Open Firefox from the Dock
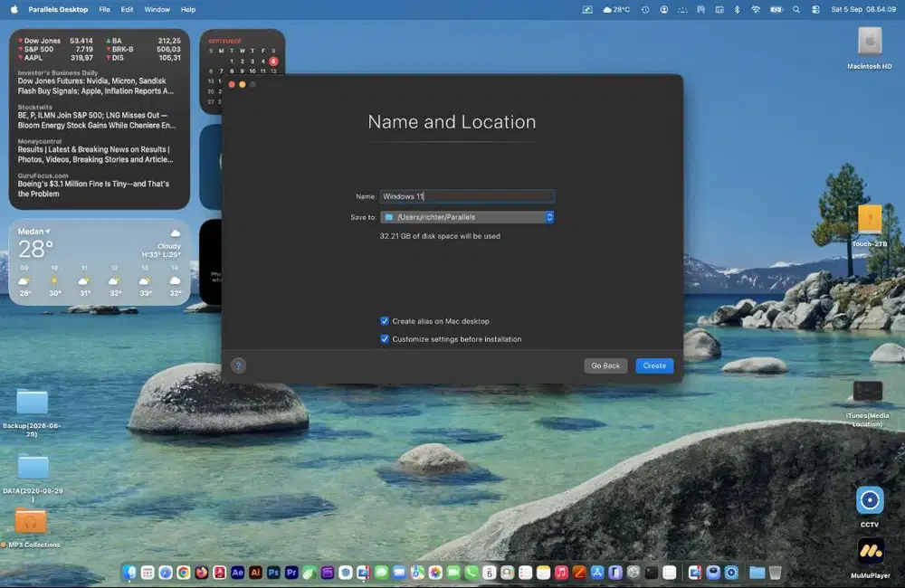This screenshot has width=905, height=588. [202, 573]
